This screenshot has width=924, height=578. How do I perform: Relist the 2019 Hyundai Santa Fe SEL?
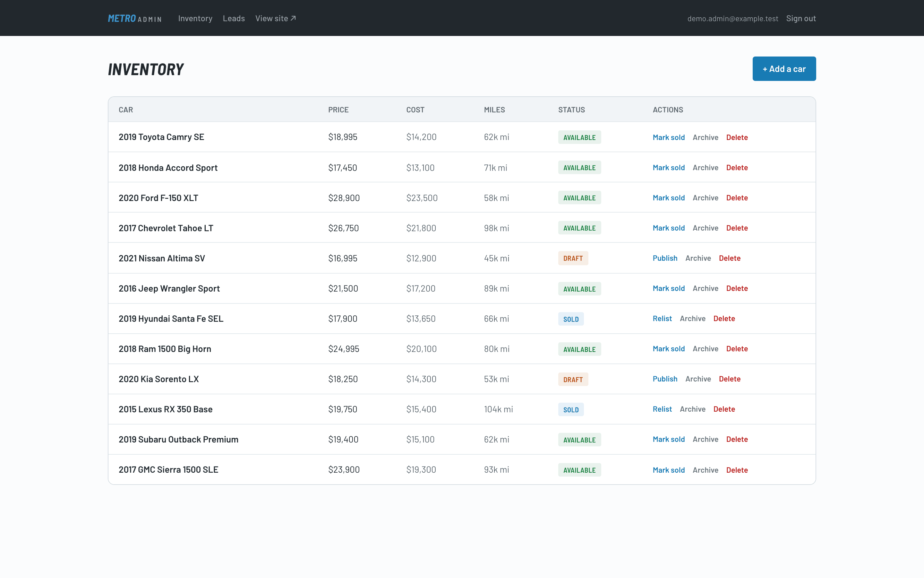click(662, 319)
